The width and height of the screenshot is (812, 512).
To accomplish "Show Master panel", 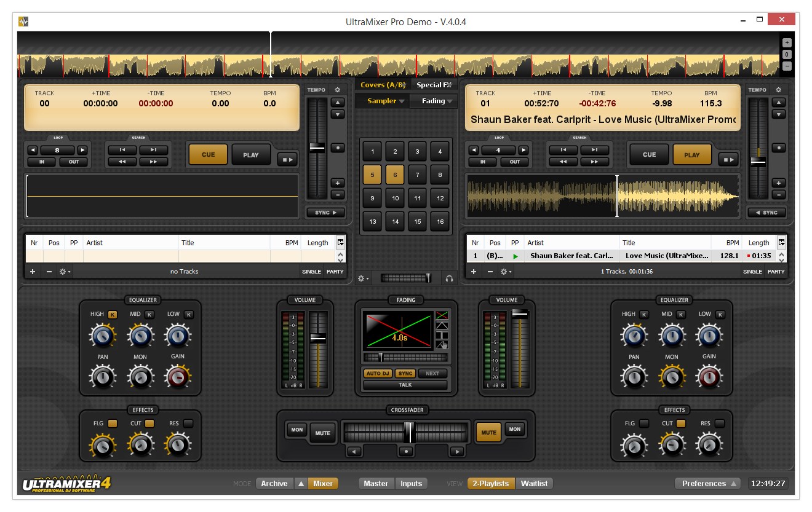I will click(x=376, y=484).
